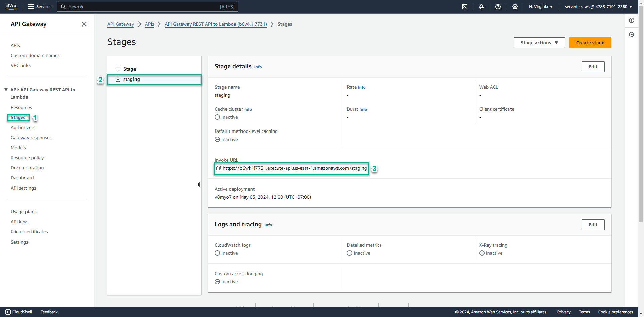Viewport: 644px width, 317px height.
Task: Open Custom domain names page
Action: point(35,55)
